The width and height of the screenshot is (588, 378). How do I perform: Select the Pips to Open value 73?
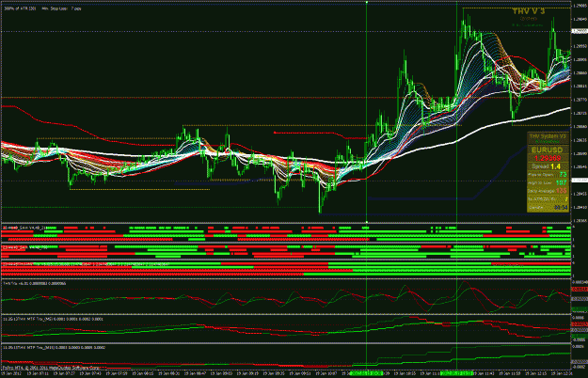tap(563, 175)
